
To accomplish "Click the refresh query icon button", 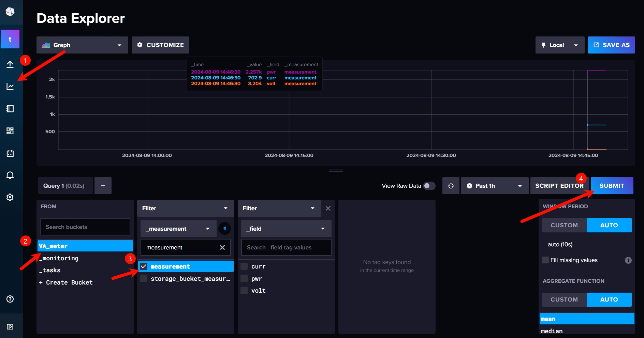I will pos(451,186).
